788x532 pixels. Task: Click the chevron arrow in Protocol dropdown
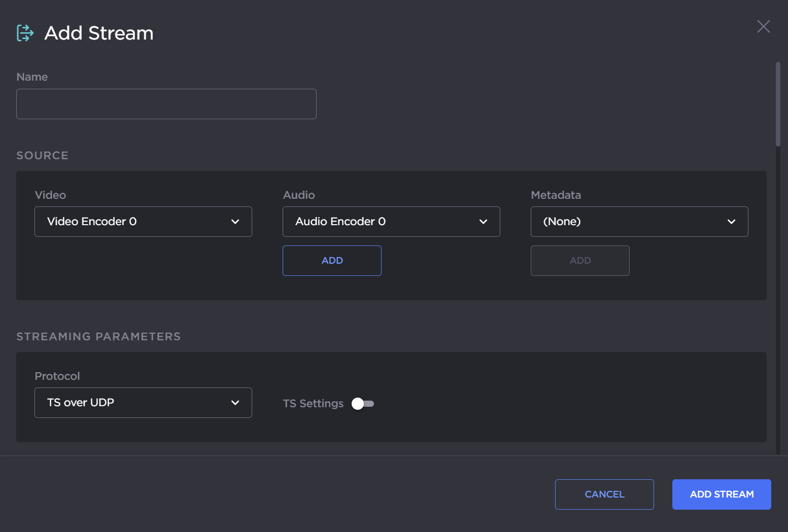tap(235, 403)
